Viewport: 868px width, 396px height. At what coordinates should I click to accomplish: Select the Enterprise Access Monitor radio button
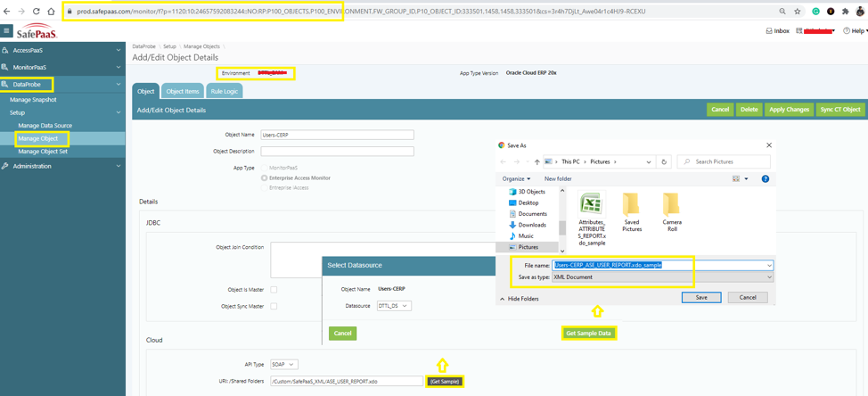(x=265, y=178)
